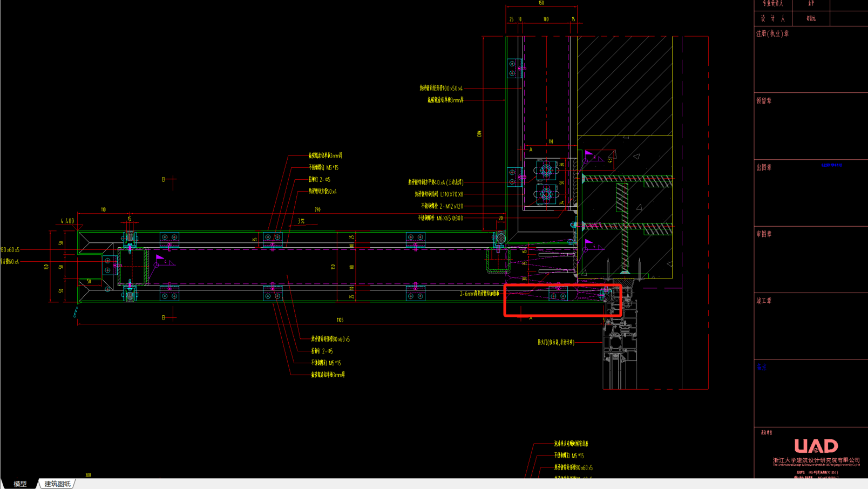The height and width of the screenshot is (489, 868).
Task: Click the blue 备注 remarks label
Action: click(x=762, y=368)
